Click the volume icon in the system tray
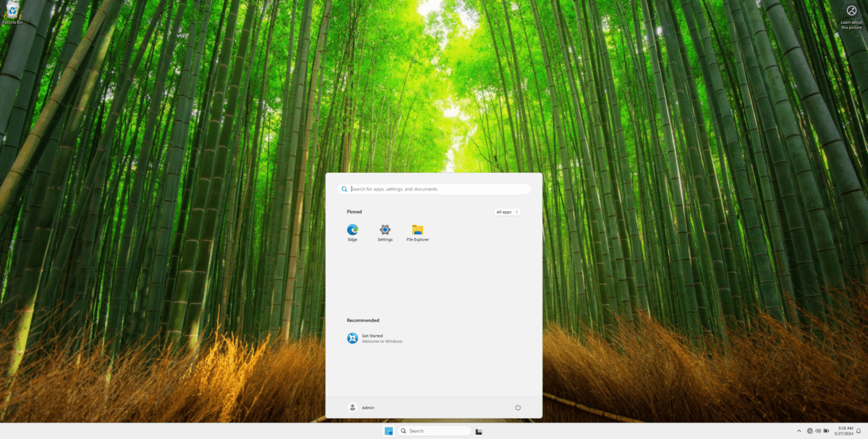This screenshot has width=868, height=439. pyautogui.click(x=817, y=430)
